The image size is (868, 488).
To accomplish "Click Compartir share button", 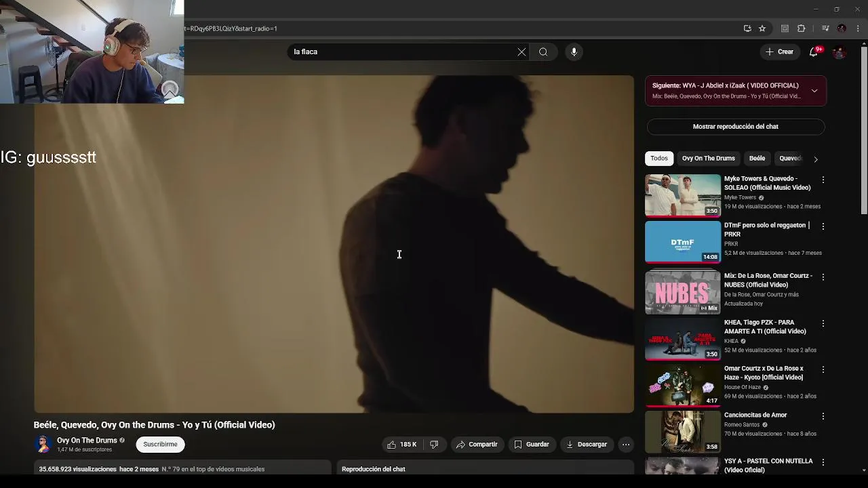I will point(477,445).
